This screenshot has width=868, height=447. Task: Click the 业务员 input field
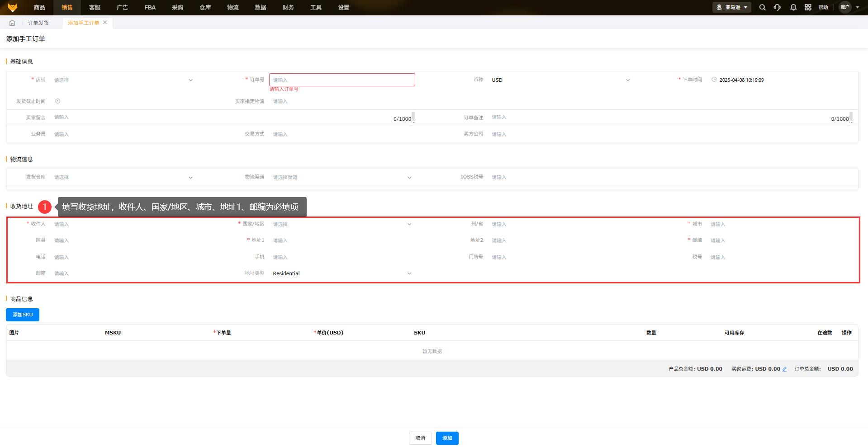[x=123, y=134]
